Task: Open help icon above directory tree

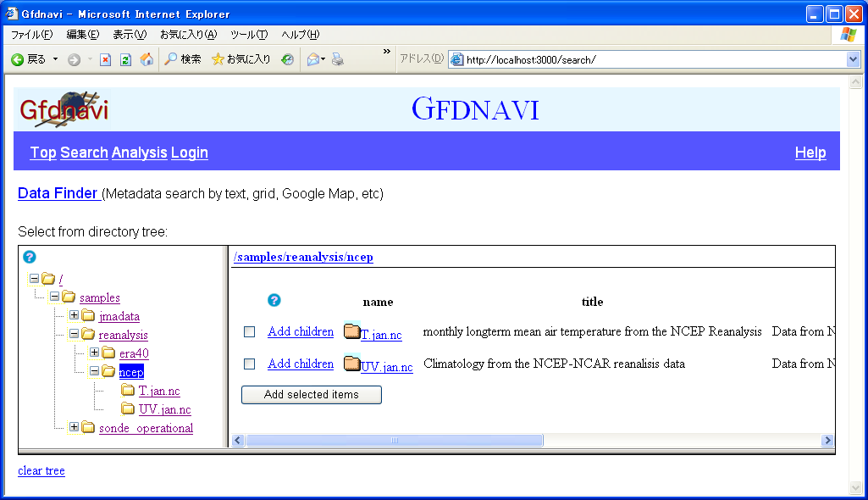Action: (x=30, y=257)
